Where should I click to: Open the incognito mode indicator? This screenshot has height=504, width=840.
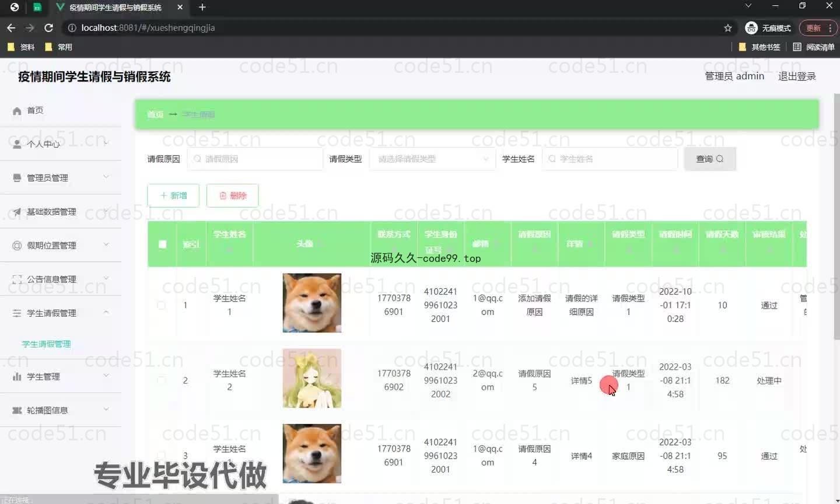pyautogui.click(x=768, y=27)
